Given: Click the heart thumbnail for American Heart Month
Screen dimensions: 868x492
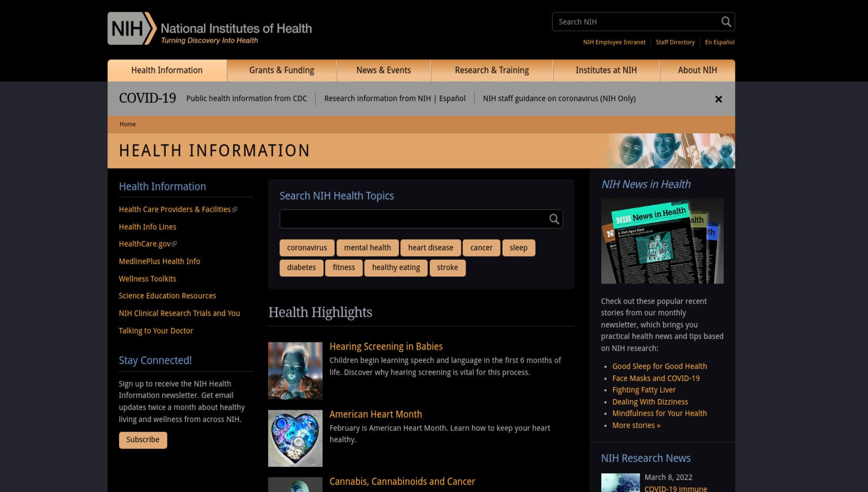Looking at the screenshot, I should click(x=295, y=438).
